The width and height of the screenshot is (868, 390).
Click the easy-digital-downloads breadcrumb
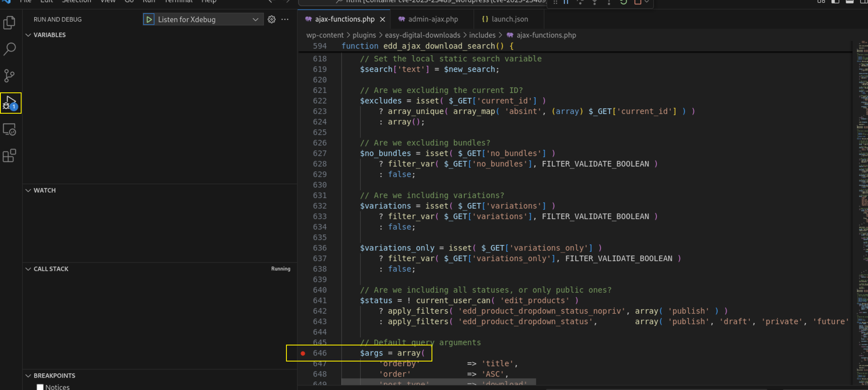(x=423, y=35)
